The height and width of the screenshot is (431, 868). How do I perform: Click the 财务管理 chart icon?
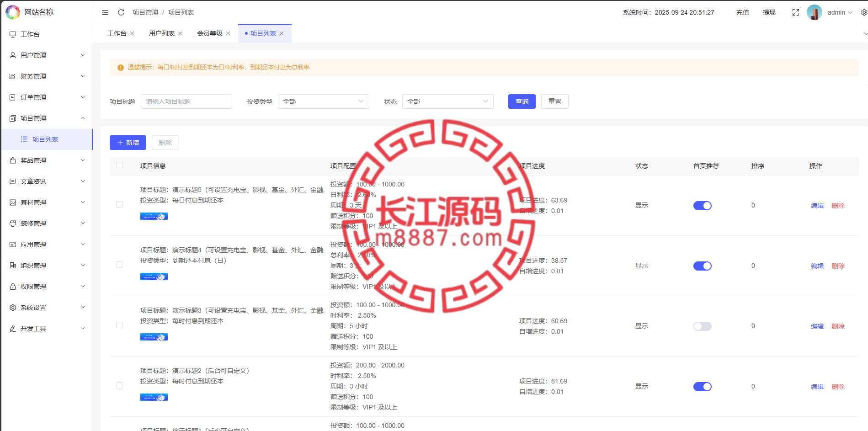pos(13,76)
